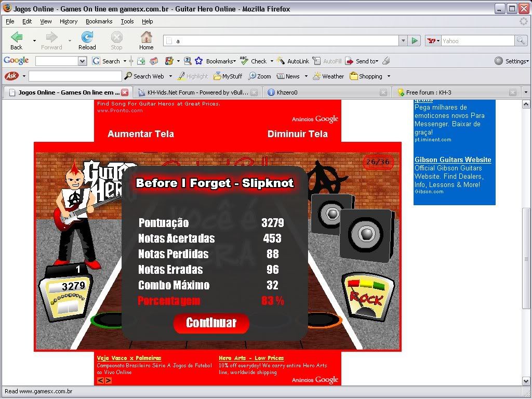This screenshot has width=532, height=399.
Task: Click the Continuar button
Action: (x=211, y=323)
